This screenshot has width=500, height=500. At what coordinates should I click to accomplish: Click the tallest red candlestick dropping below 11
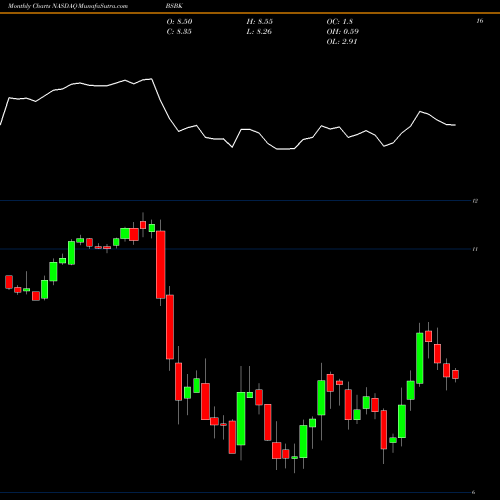[x=161, y=265]
